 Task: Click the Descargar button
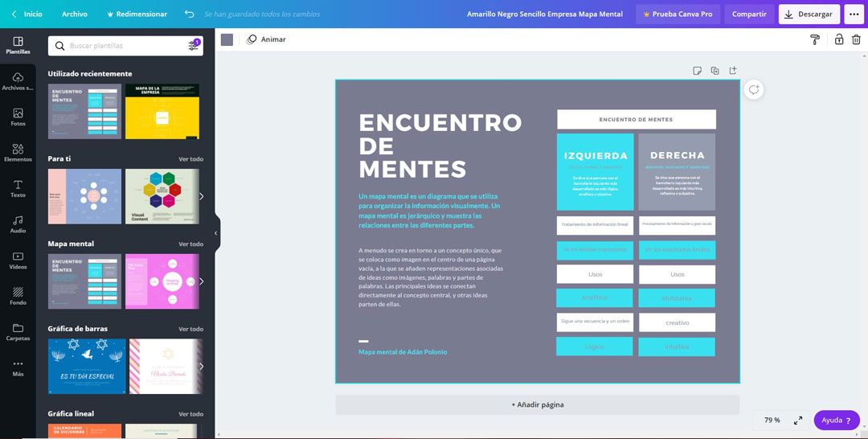pyautogui.click(x=809, y=14)
